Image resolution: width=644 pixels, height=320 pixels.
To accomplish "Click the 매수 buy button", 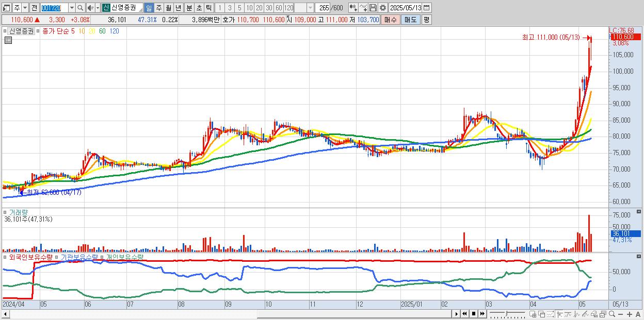I will (391, 20).
